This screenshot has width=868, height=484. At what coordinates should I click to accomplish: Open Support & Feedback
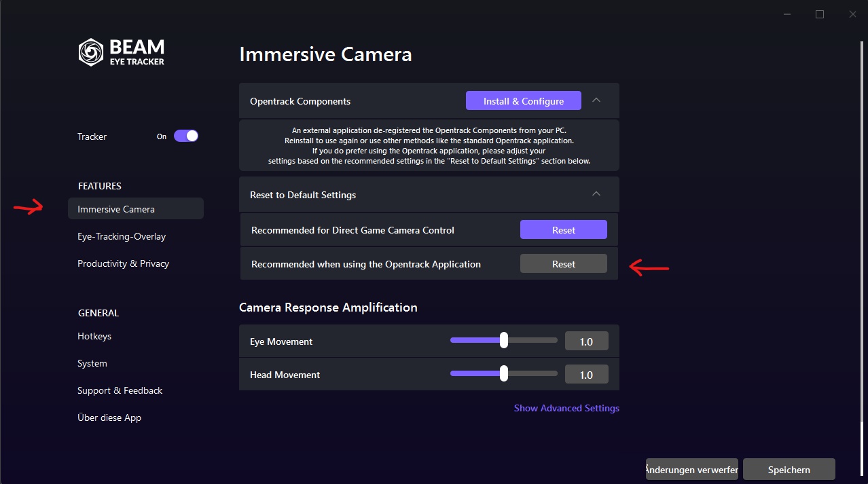pyautogui.click(x=120, y=390)
